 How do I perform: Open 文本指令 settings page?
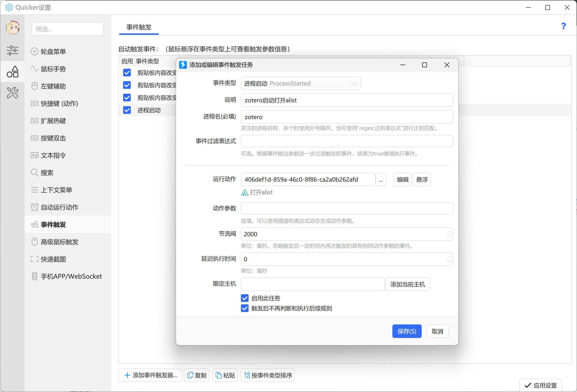[x=68, y=155]
